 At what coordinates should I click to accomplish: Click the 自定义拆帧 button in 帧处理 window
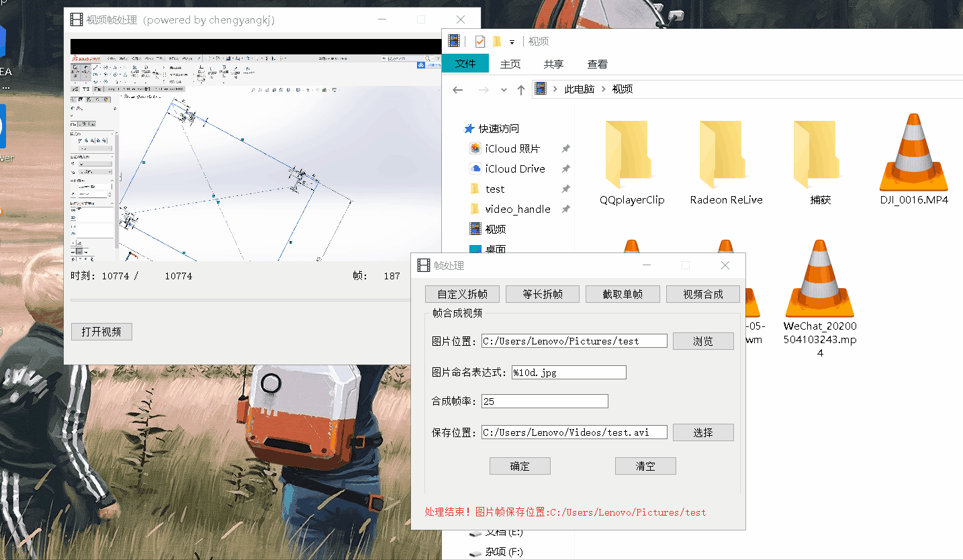coord(462,294)
